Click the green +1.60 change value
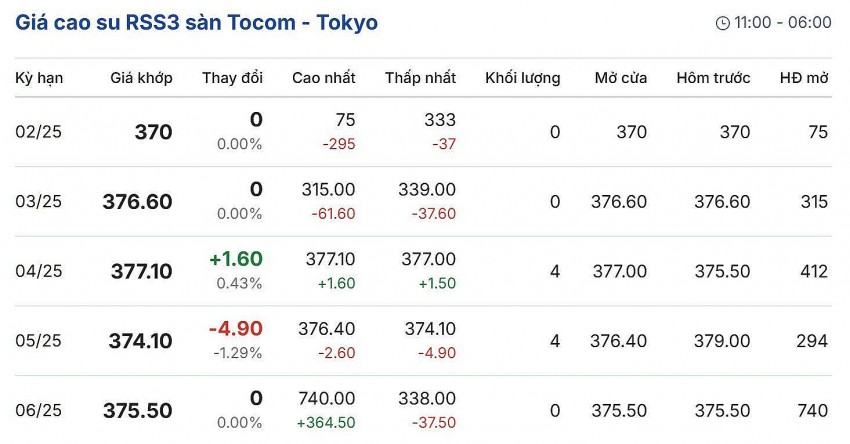The width and height of the screenshot is (850, 444). point(236,259)
